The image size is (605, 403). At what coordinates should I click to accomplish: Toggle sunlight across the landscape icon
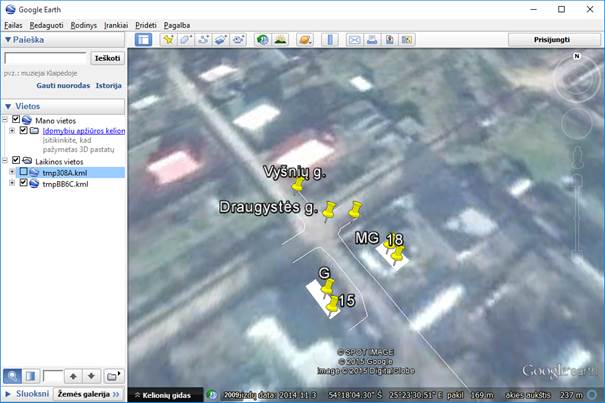(x=281, y=40)
